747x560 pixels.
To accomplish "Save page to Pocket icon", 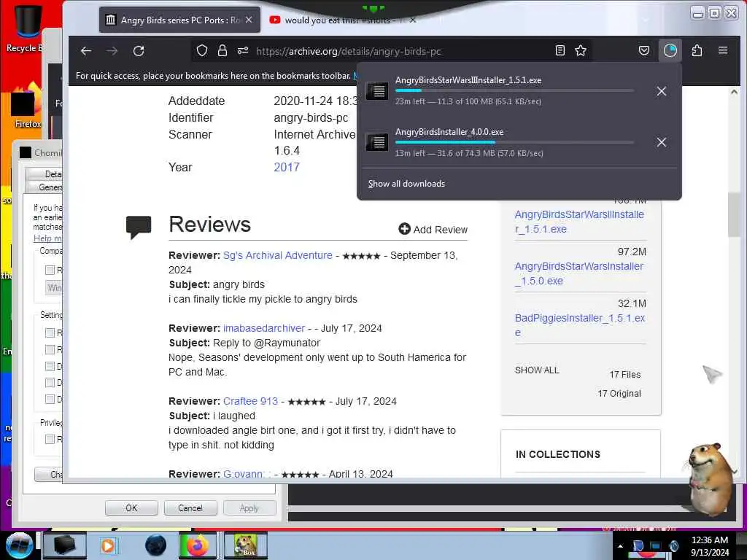I will pos(644,50).
